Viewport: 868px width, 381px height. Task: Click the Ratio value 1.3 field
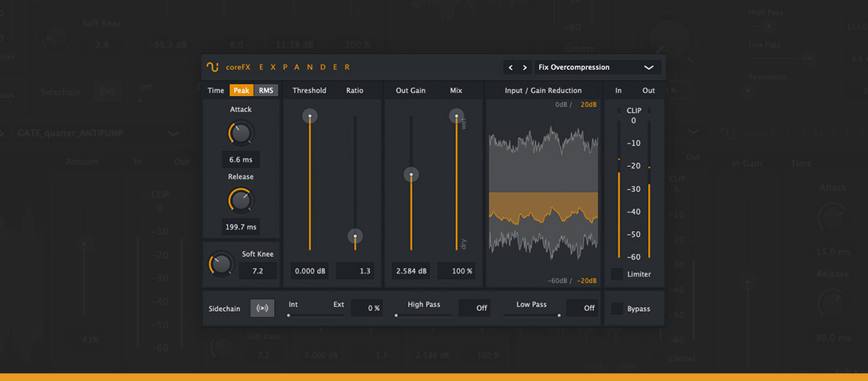[x=355, y=271]
